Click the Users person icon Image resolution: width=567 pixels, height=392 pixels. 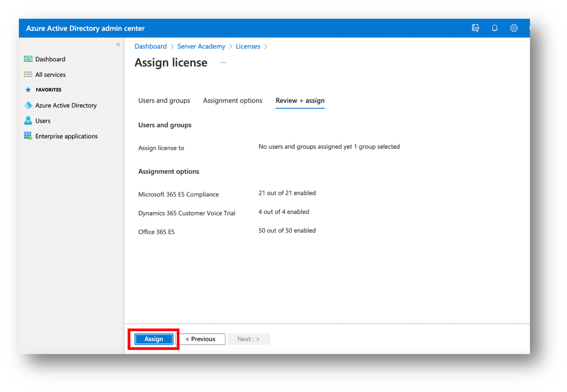pos(28,120)
